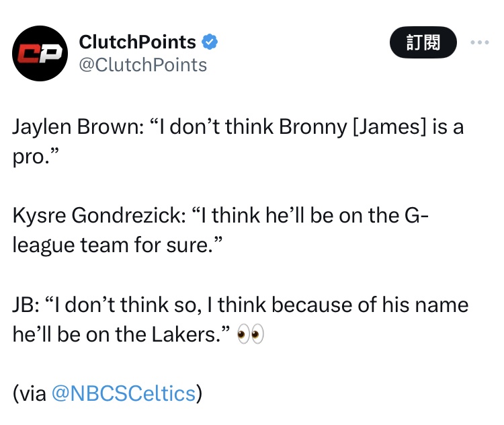Open the @NBCSCeltics mention link
504x425 pixels.
click(x=124, y=394)
